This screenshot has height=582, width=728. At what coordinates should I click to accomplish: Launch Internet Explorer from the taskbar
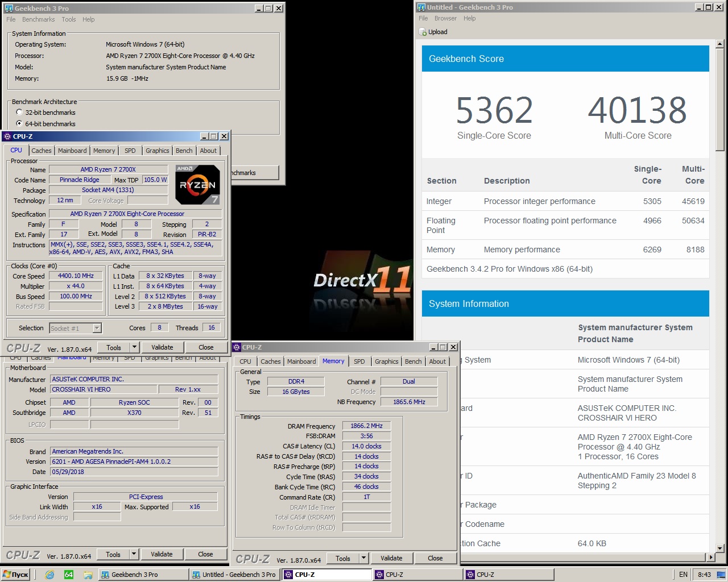pos(49,575)
